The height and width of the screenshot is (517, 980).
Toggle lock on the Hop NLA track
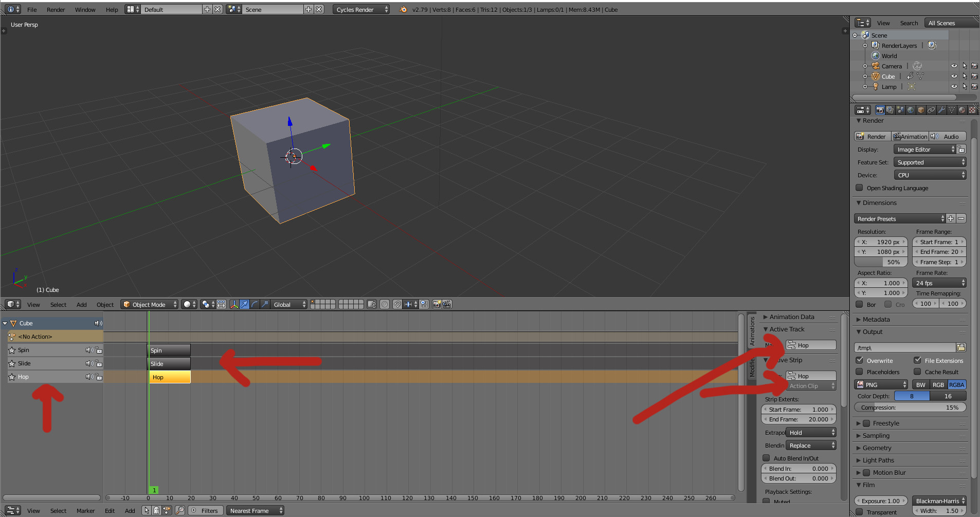tap(99, 377)
